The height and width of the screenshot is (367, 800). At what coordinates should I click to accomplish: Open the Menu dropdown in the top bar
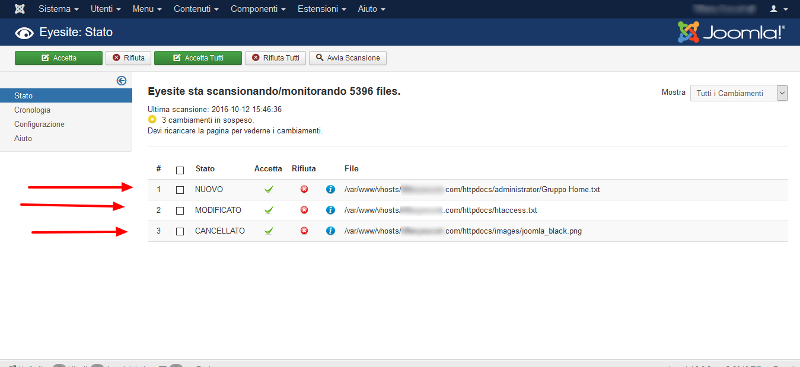tap(147, 9)
